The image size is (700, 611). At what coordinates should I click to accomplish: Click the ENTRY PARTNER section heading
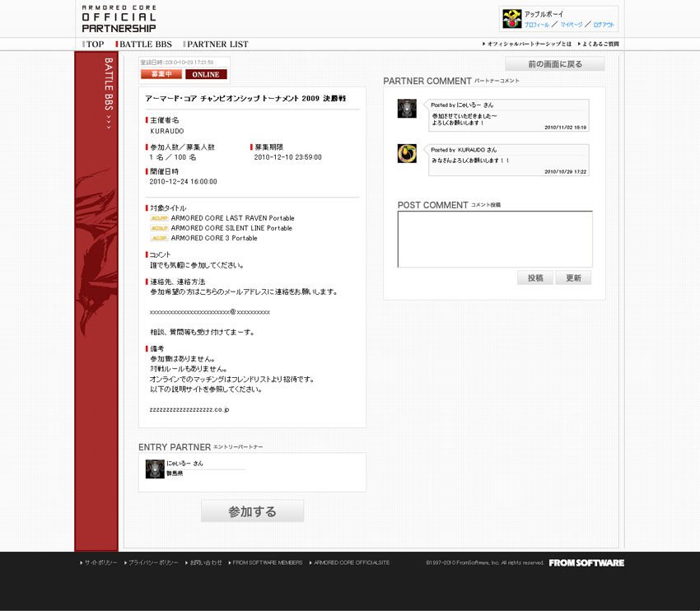pyautogui.click(x=200, y=447)
